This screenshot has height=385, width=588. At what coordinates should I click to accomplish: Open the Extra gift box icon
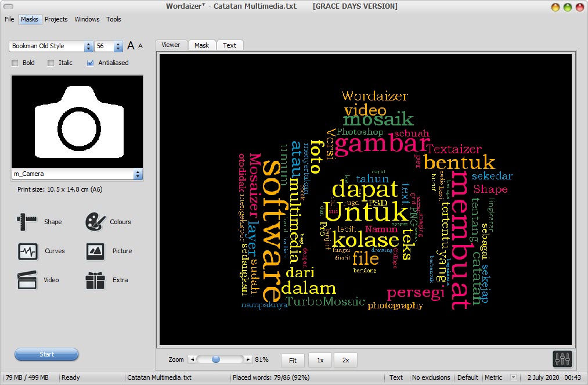(x=95, y=280)
